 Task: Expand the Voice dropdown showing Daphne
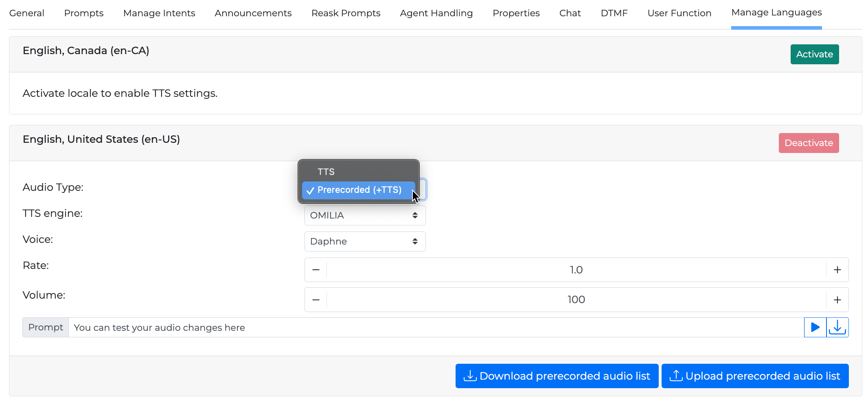(365, 241)
